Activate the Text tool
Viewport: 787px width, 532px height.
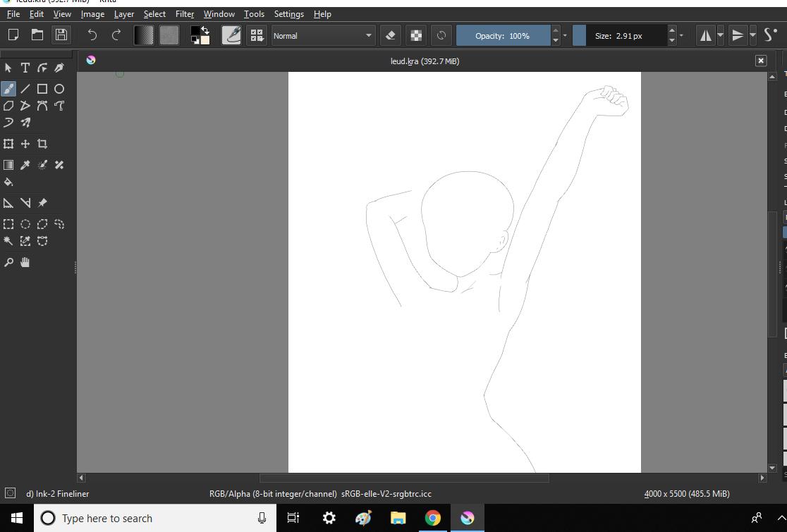(25, 67)
